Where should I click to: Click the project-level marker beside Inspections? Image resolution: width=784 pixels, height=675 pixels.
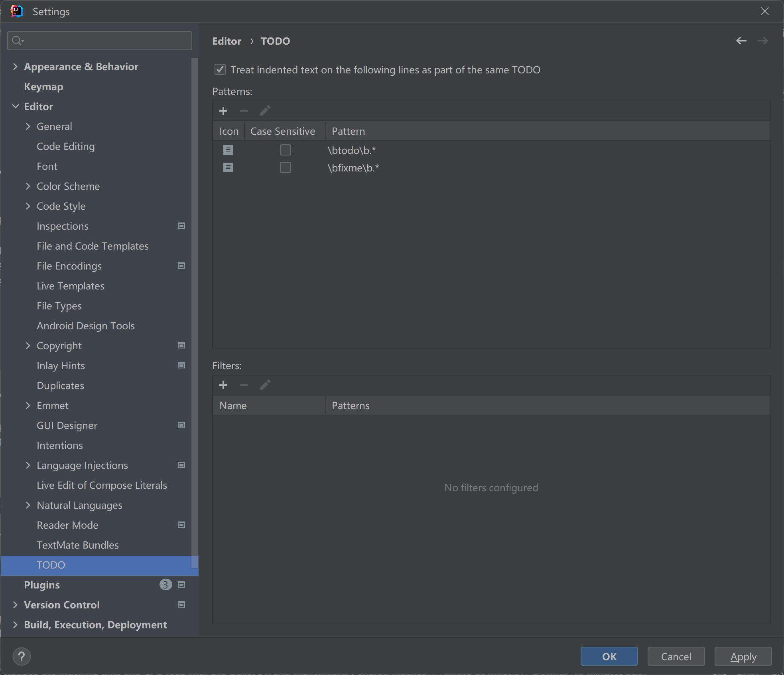[x=181, y=226]
